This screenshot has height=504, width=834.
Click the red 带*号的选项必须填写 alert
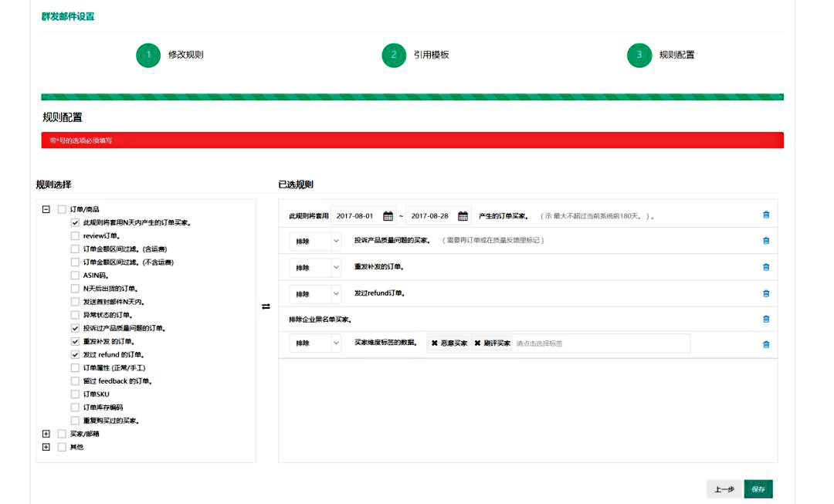point(412,140)
